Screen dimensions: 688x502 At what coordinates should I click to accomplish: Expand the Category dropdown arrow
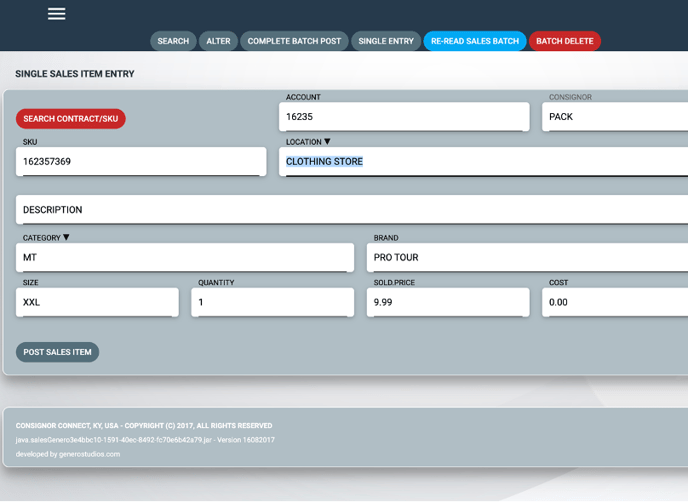tap(66, 238)
